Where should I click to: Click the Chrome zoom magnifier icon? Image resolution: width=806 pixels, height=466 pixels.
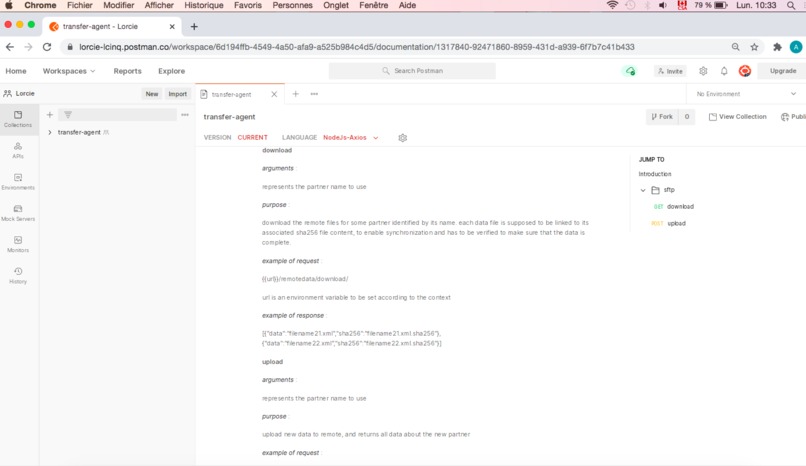[x=736, y=47]
